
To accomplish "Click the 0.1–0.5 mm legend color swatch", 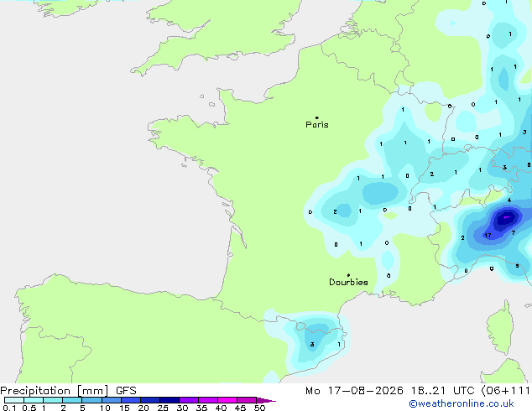I will coord(14,400).
